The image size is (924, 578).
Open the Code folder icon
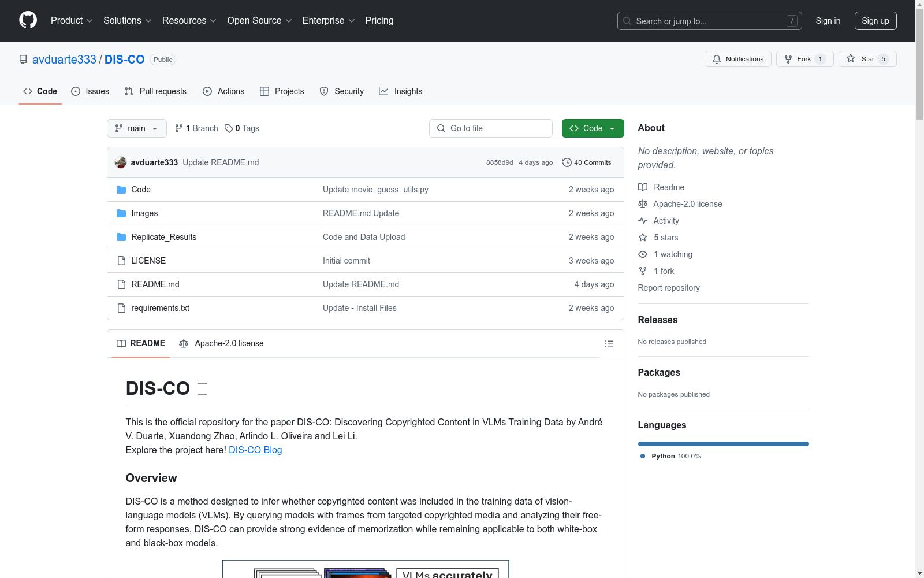[121, 190]
